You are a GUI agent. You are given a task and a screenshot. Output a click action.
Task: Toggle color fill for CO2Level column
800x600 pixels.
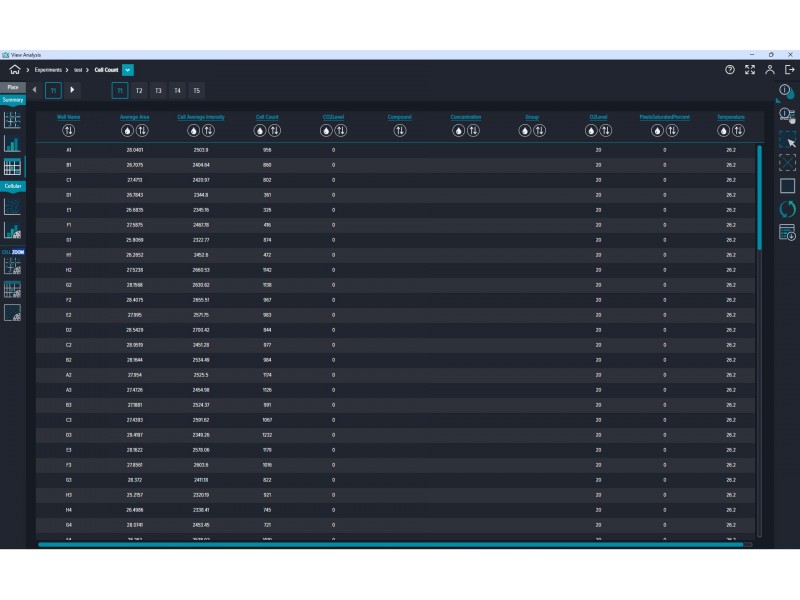pyautogui.click(x=326, y=131)
